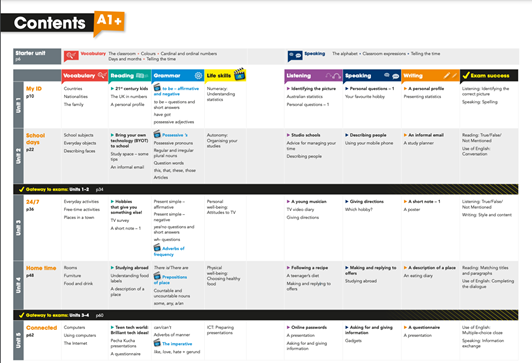Click the Vocabulary icon in Starter unit row

tap(71, 56)
